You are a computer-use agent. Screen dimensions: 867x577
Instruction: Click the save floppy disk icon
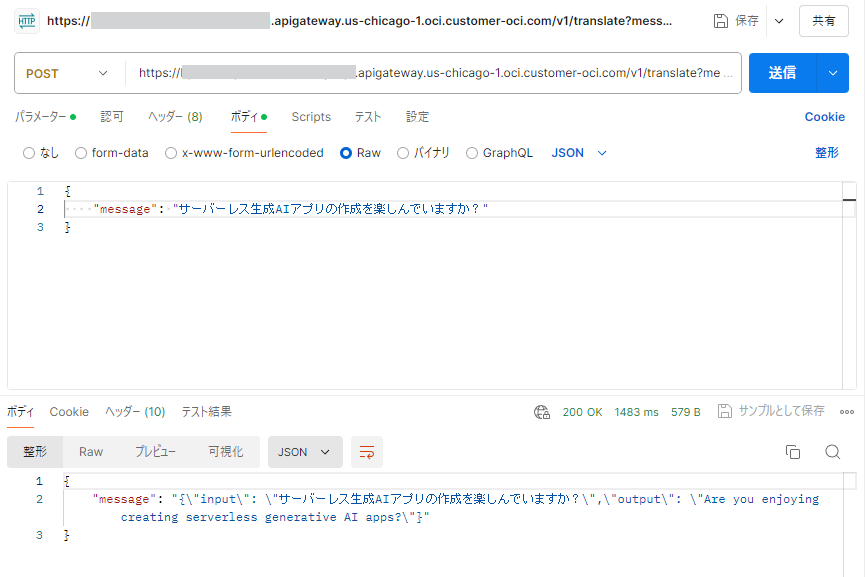click(x=720, y=21)
